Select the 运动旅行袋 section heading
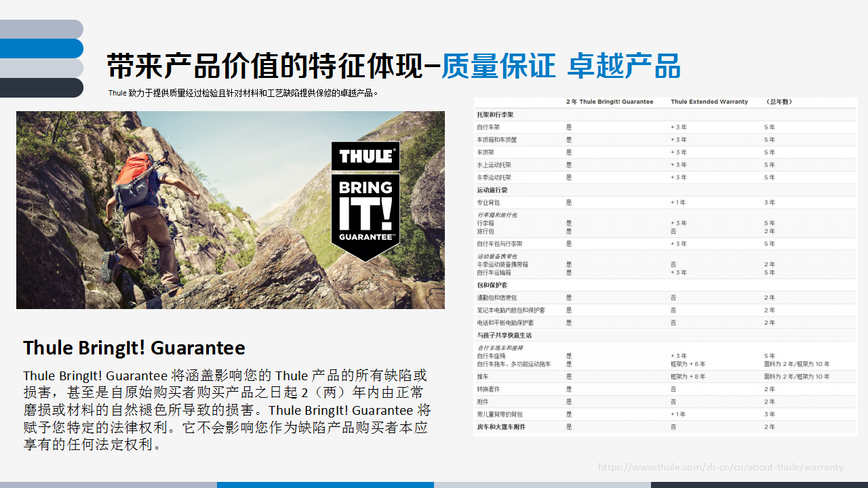The height and width of the screenshot is (488, 868). [492, 190]
